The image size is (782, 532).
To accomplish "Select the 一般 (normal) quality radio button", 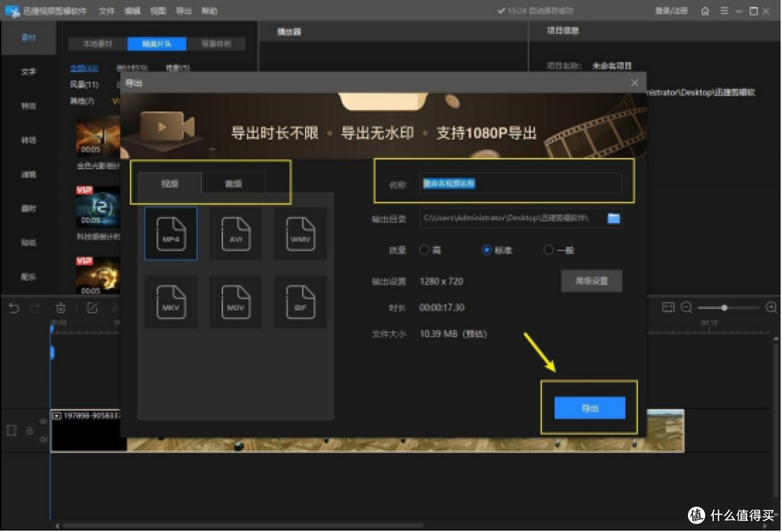I will pyautogui.click(x=549, y=250).
